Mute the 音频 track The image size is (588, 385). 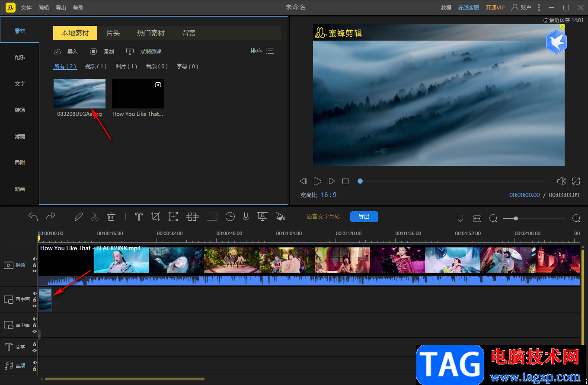[x=35, y=363]
